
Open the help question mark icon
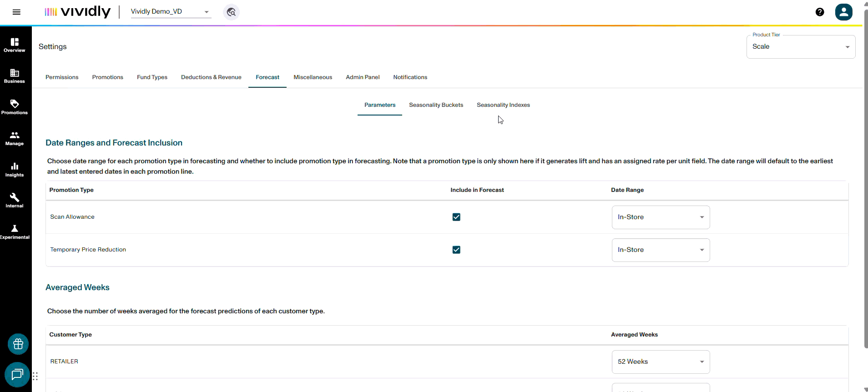pyautogui.click(x=820, y=12)
